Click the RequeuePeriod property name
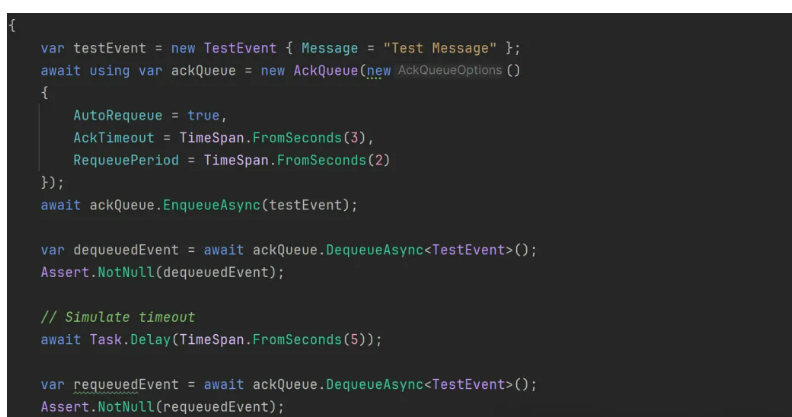Image resolution: width=792 pixels, height=417 pixels. click(126, 161)
